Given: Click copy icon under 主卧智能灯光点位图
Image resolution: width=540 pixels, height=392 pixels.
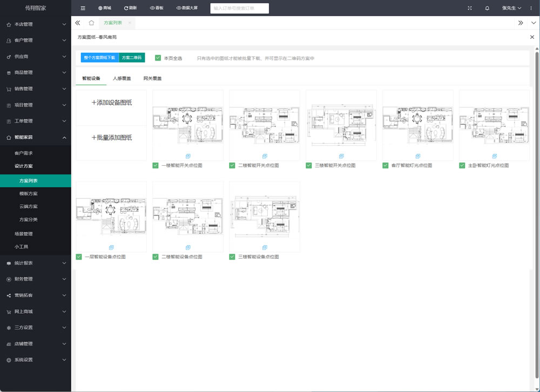Looking at the screenshot, I should 495,156.
